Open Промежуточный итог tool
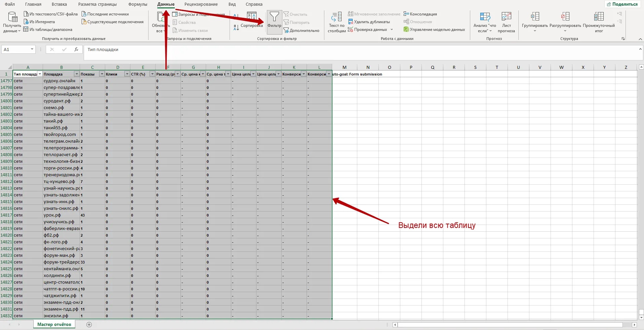This screenshot has width=644, height=330. click(x=599, y=17)
